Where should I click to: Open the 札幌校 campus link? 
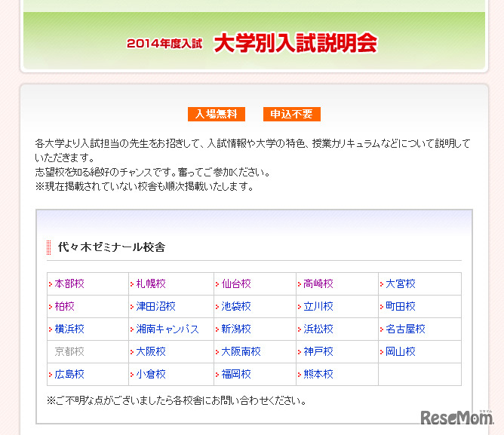coord(151,283)
